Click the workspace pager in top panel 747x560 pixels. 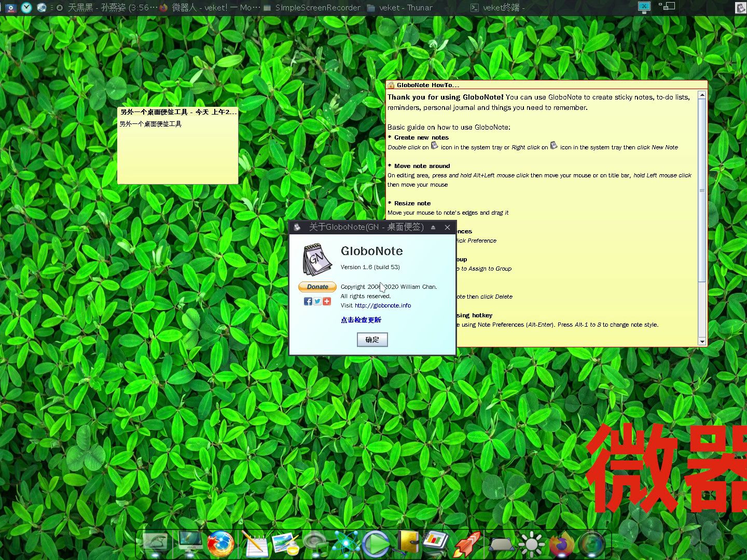point(667,6)
